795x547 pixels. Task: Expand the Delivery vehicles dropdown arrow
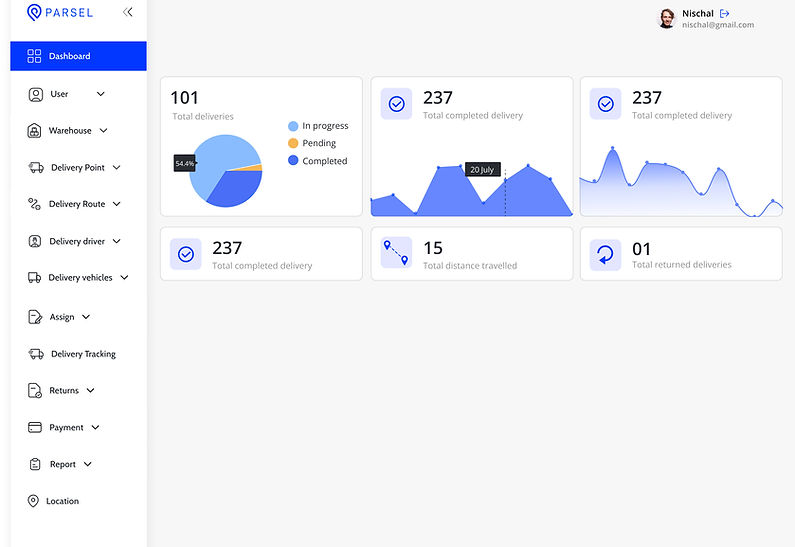pyautogui.click(x=124, y=278)
